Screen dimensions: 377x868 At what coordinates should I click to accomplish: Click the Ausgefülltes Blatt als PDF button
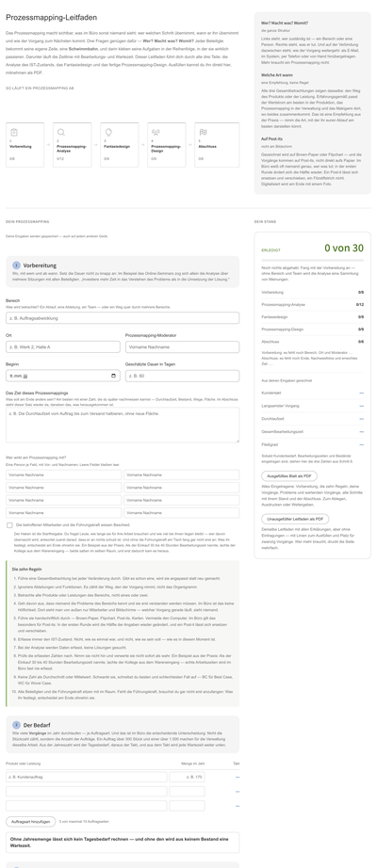click(x=289, y=475)
